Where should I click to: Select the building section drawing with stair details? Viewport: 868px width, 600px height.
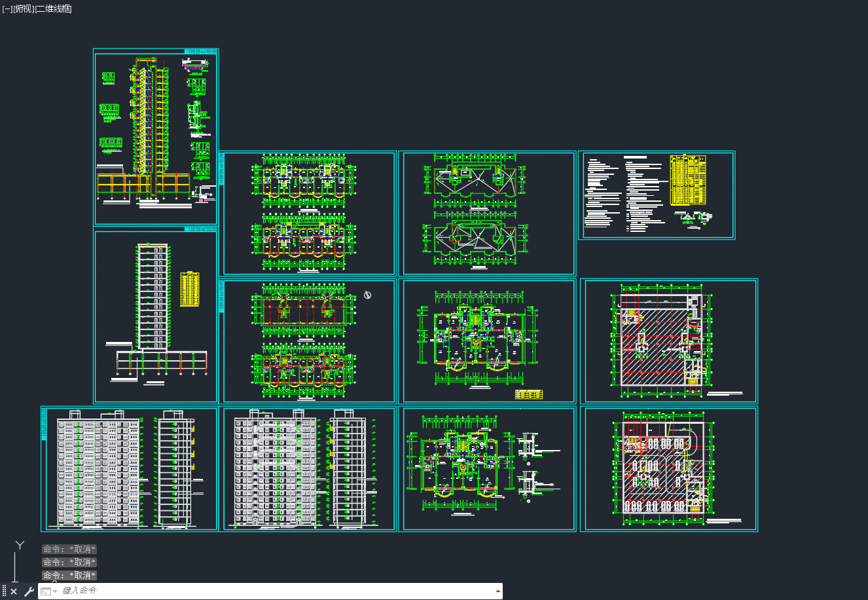click(156, 138)
